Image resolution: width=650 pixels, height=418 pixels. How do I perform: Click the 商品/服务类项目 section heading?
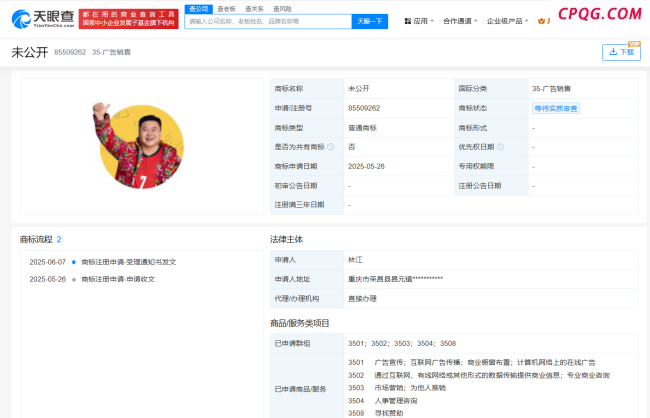coord(300,323)
